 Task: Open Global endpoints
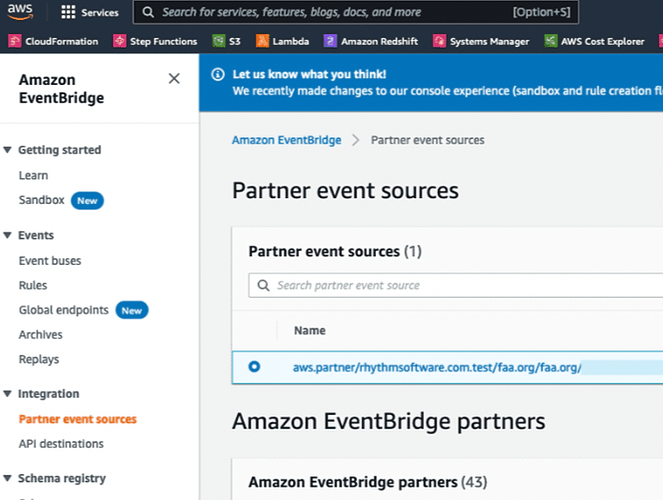point(63,310)
